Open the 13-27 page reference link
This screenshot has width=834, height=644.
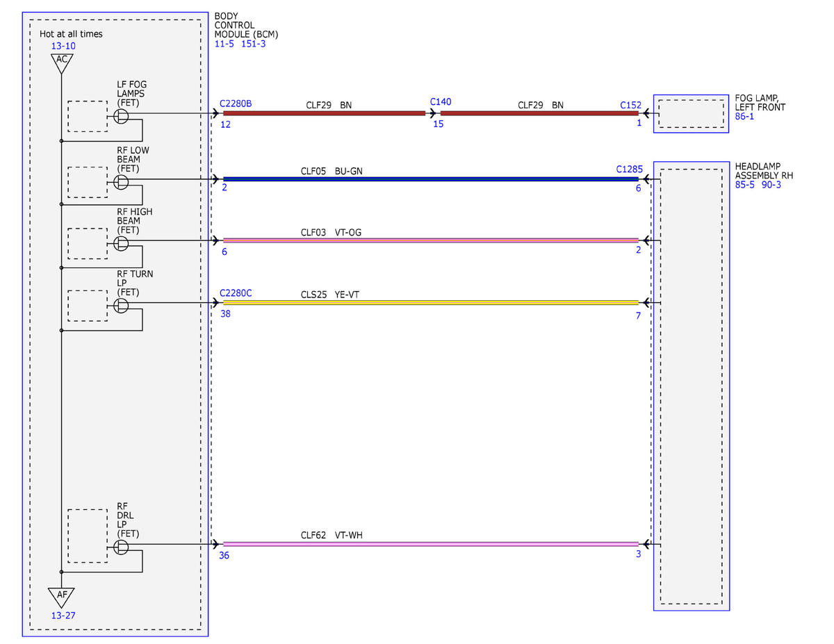63,616
